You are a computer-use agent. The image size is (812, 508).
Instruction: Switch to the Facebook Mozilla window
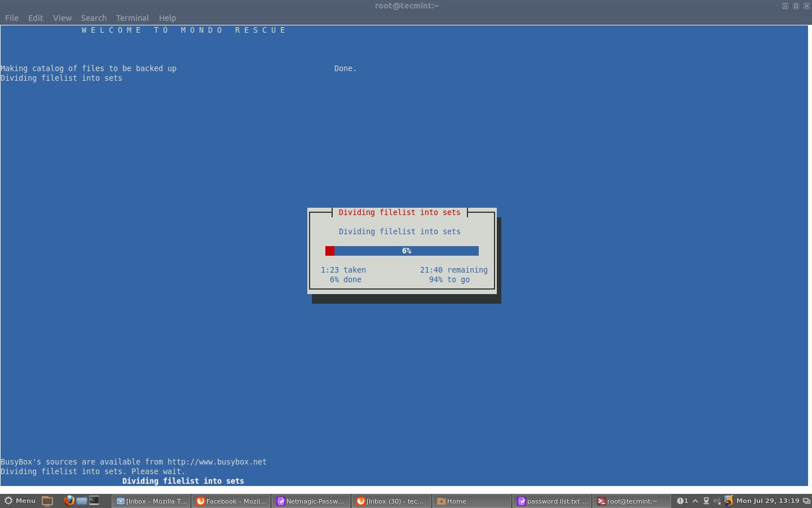point(231,501)
